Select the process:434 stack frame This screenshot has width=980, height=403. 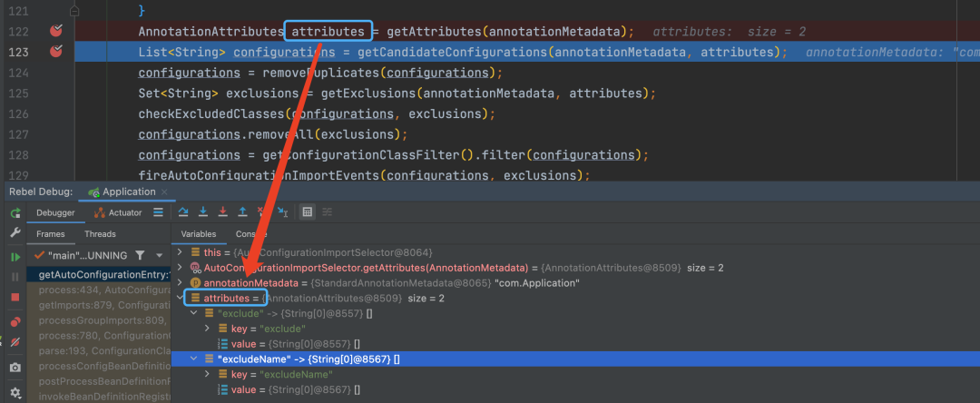click(x=99, y=290)
